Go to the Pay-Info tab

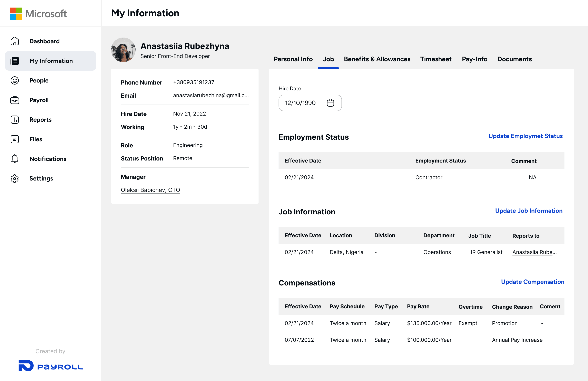click(x=474, y=59)
